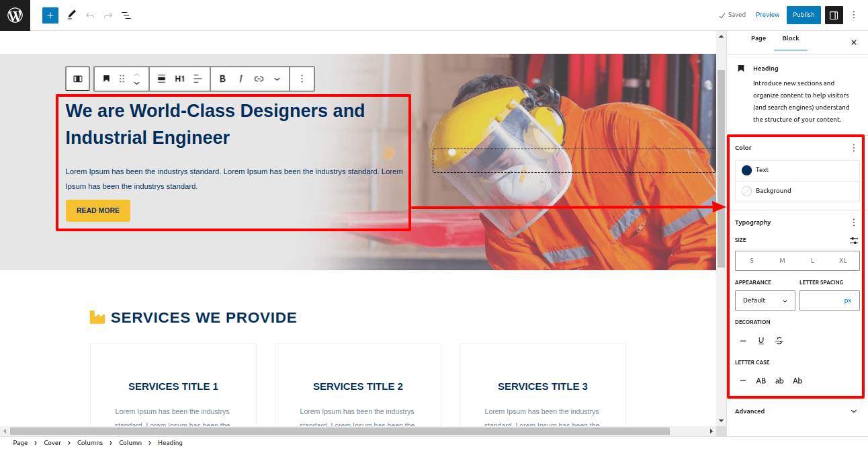Toggle the settings sidebar panel
This screenshot has height=449, width=868.
tap(834, 15)
